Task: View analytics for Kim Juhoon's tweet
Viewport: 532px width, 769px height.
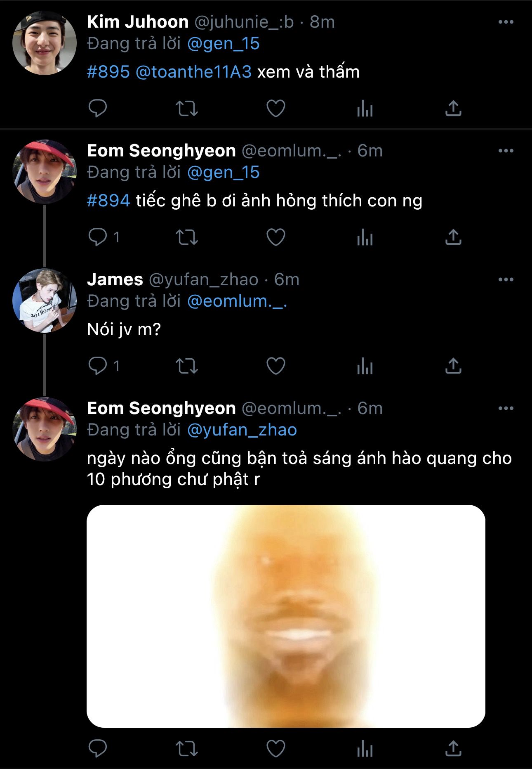Action: point(365,109)
